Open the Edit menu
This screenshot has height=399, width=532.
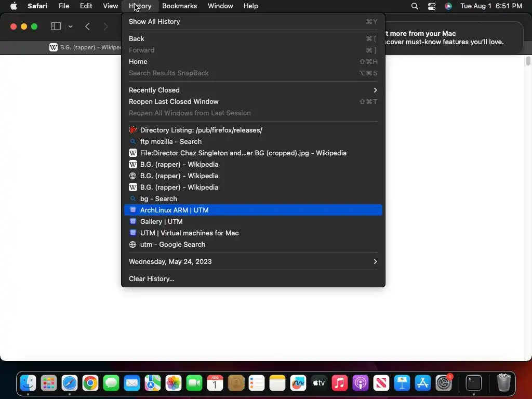(x=86, y=6)
